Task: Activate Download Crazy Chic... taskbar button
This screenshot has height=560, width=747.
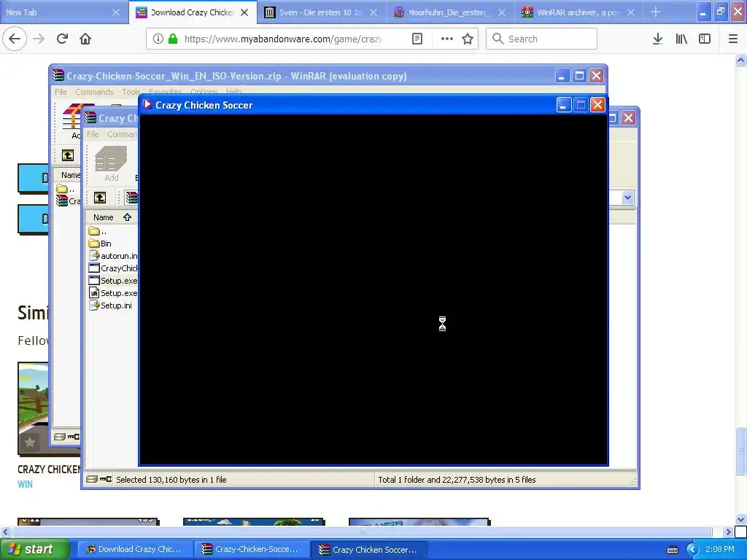Action: [134, 550]
